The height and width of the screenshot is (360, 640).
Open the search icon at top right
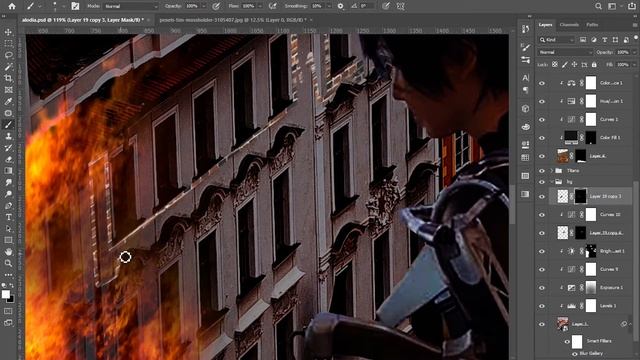click(x=598, y=6)
